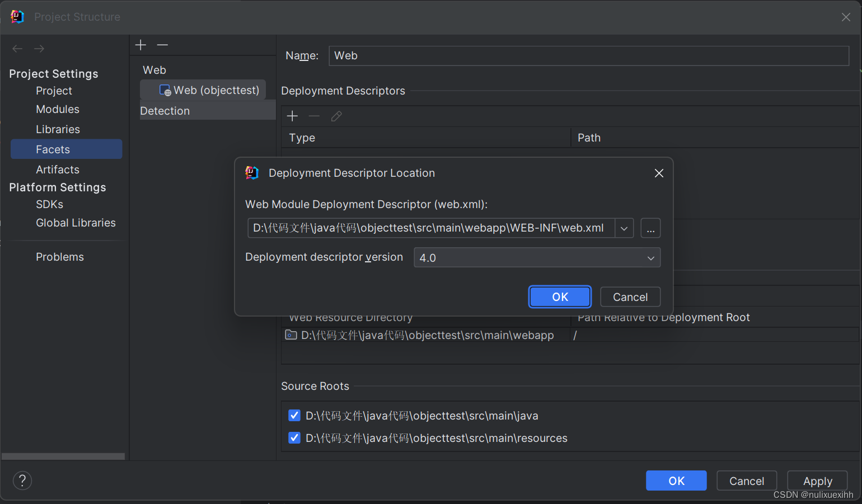Click the Apply button

(817, 481)
